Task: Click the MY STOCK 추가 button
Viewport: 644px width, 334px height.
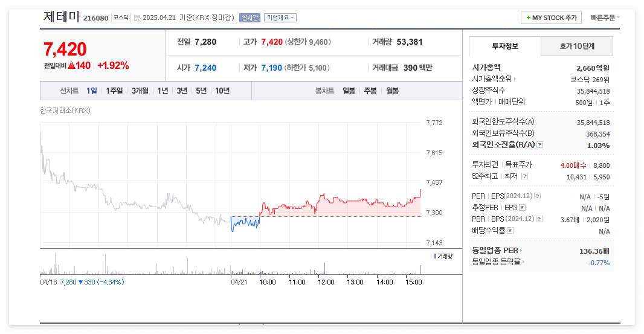Action: tap(551, 18)
